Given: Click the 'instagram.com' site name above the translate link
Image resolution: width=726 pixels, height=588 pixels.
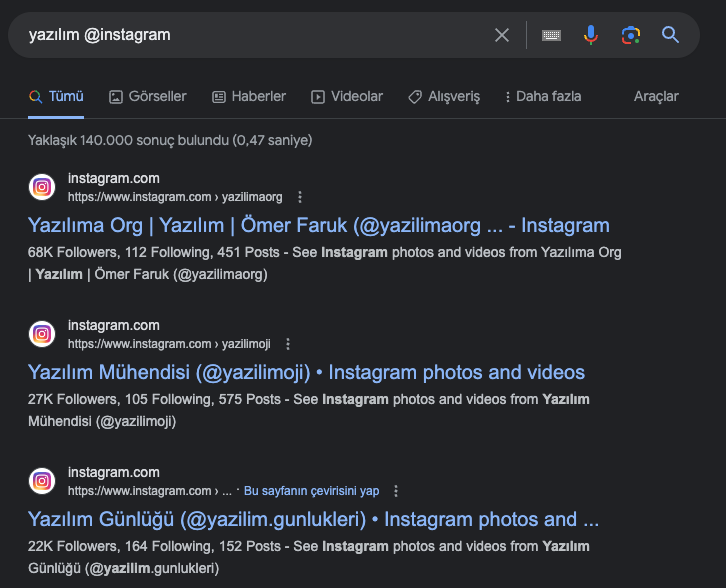Looking at the screenshot, I should click(x=113, y=472).
